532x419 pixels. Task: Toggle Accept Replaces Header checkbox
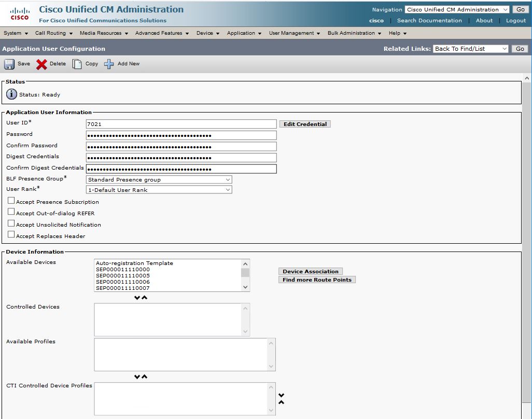point(11,235)
